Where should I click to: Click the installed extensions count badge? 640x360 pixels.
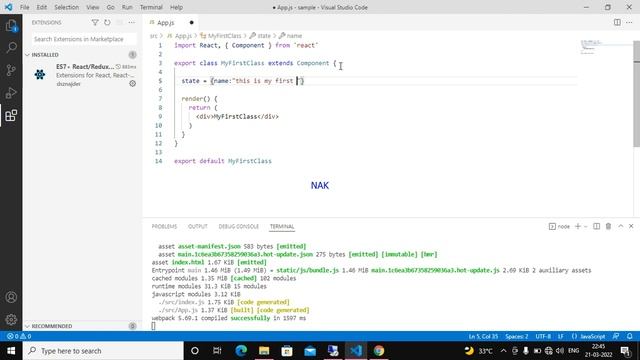[x=132, y=55]
